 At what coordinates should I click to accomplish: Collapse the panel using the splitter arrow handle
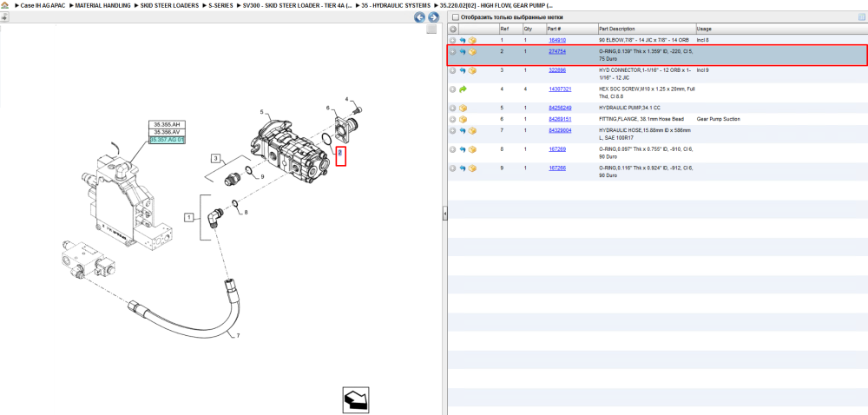444,214
